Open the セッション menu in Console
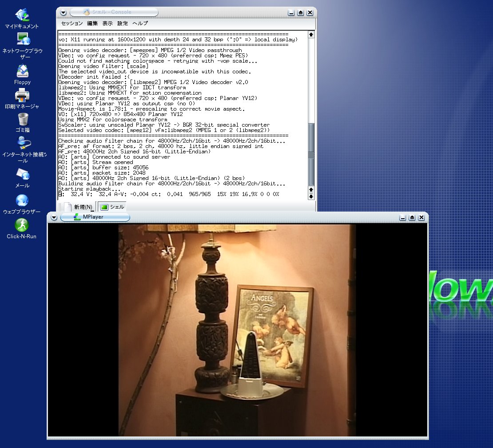 pos(72,23)
